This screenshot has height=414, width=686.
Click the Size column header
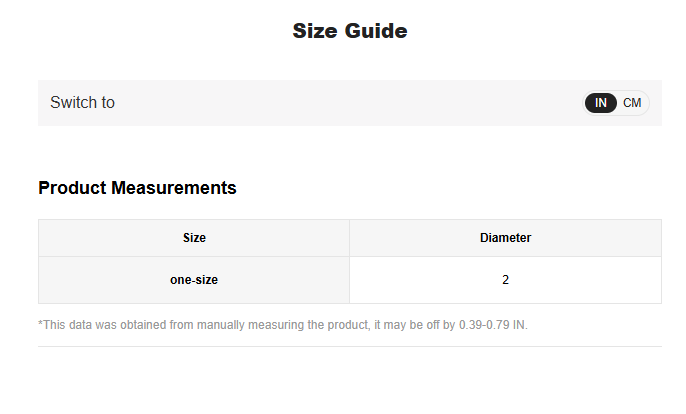click(x=194, y=238)
